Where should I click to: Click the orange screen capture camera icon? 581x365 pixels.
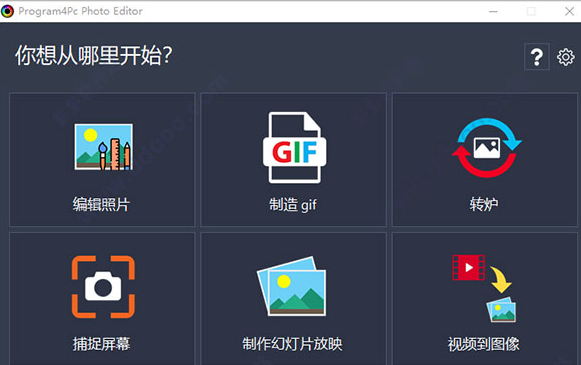tap(103, 287)
